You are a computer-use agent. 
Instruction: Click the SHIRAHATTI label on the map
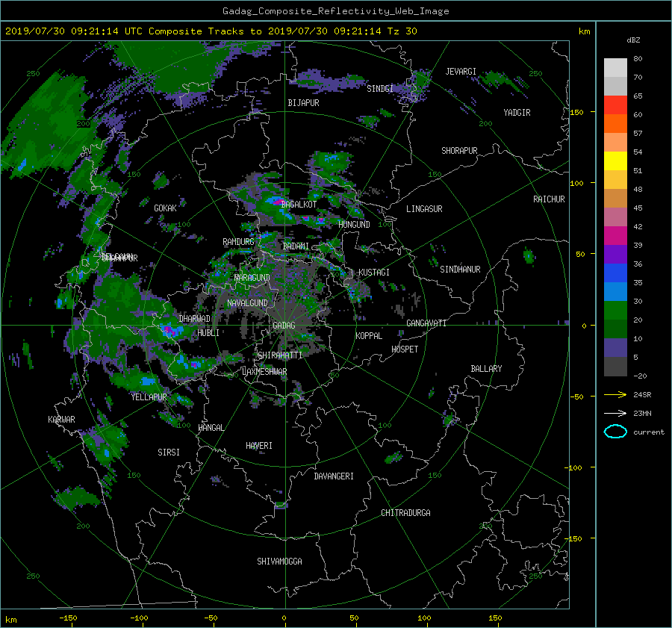[x=280, y=355]
